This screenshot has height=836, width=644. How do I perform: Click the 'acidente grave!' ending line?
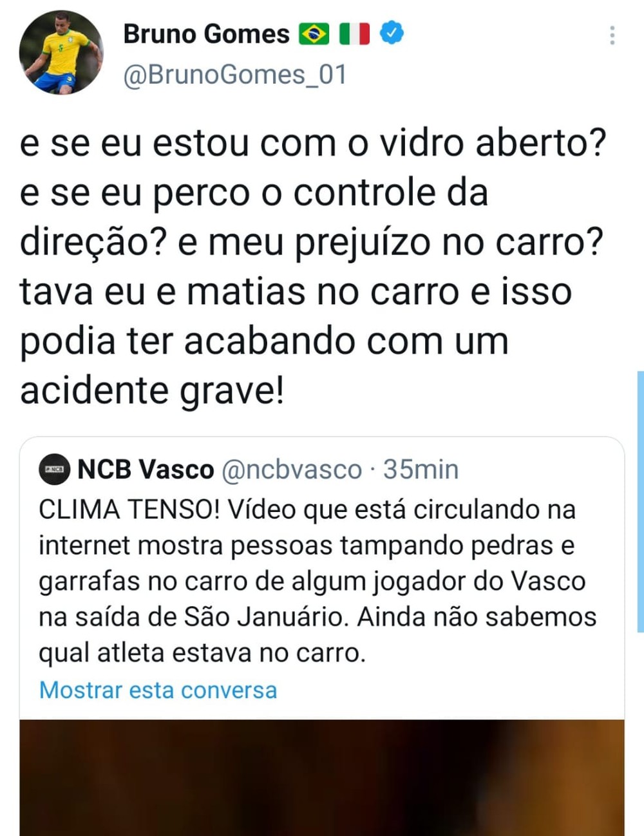tap(152, 390)
